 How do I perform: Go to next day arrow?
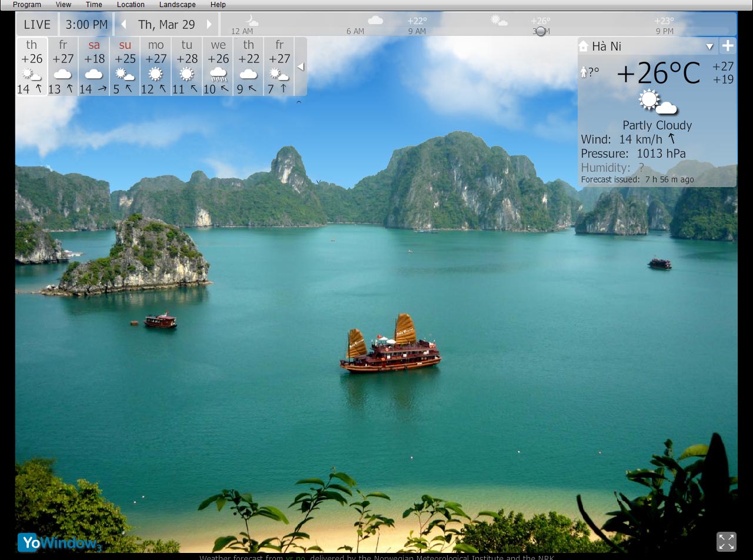tap(209, 25)
